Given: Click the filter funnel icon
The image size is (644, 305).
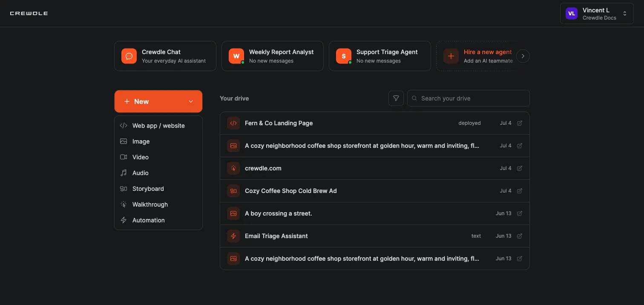Looking at the screenshot, I should (396, 98).
